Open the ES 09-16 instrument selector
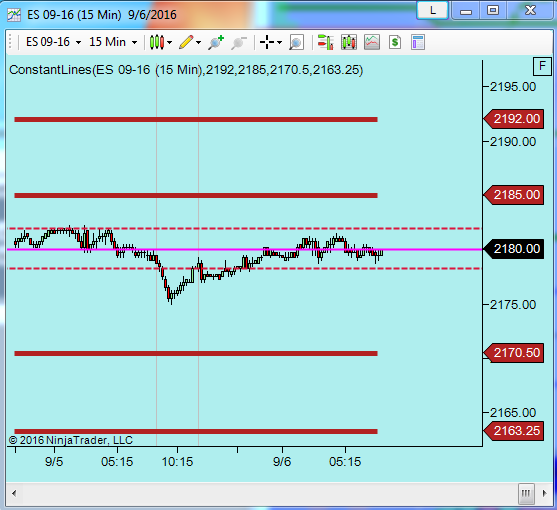The image size is (557, 510). click(x=53, y=42)
